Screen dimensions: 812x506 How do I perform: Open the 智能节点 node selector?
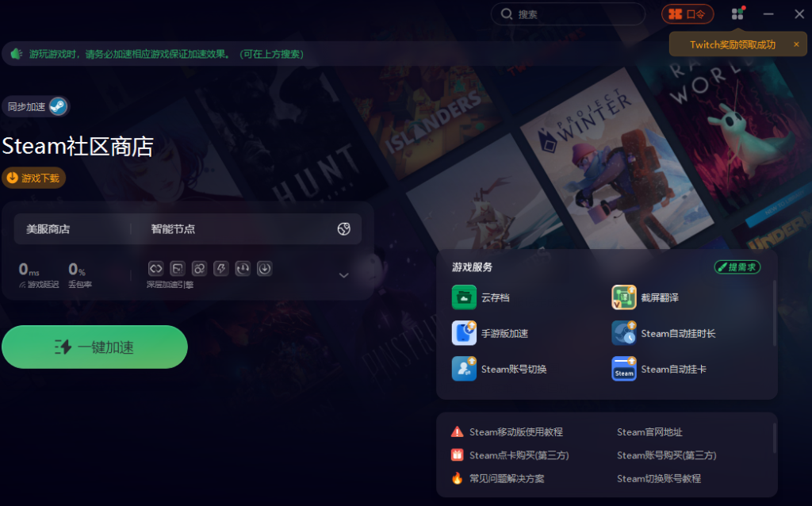coord(173,229)
